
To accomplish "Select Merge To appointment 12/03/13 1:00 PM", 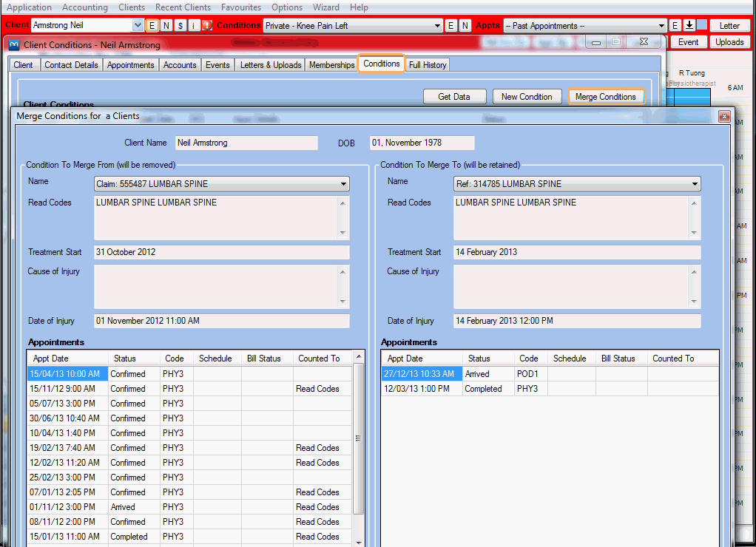I will point(550,389).
